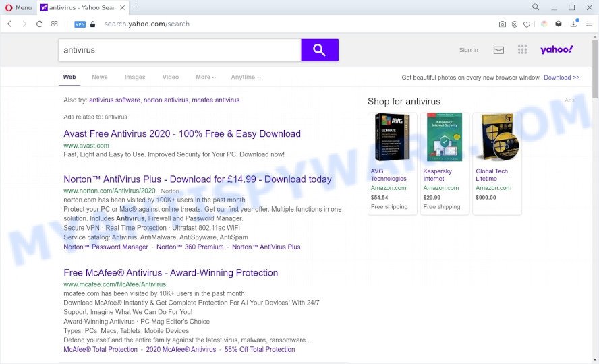Bookmark the page with heart icon
This screenshot has width=599, height=364.
[527, 24]
